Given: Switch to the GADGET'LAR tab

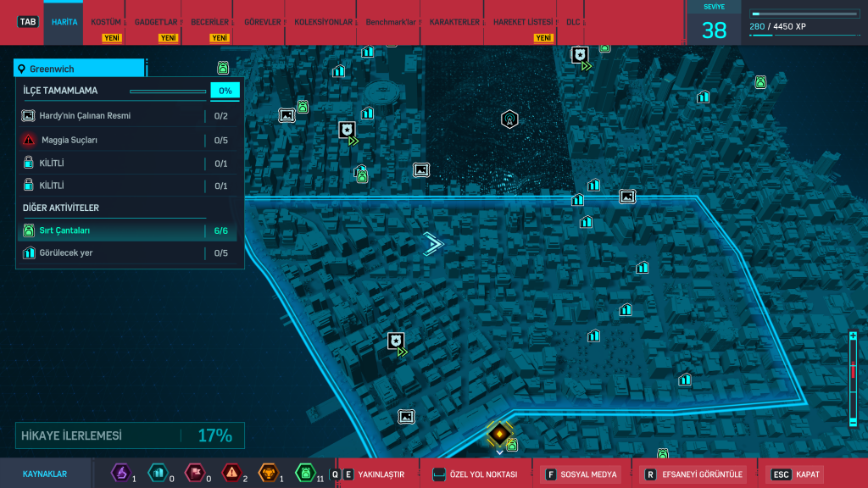Looking at the screenshot, I should pos(156,22).
